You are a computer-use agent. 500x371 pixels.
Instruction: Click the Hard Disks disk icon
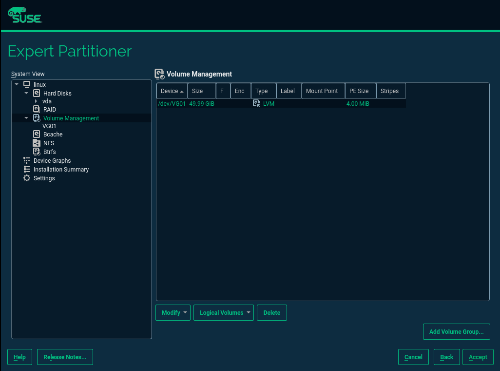pos(37,93)
